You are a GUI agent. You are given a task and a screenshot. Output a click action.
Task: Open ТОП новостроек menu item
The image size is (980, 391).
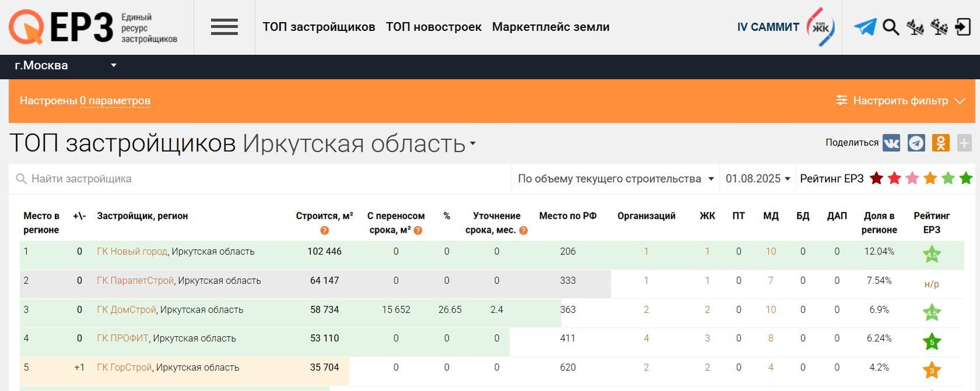tap(433, 27)
